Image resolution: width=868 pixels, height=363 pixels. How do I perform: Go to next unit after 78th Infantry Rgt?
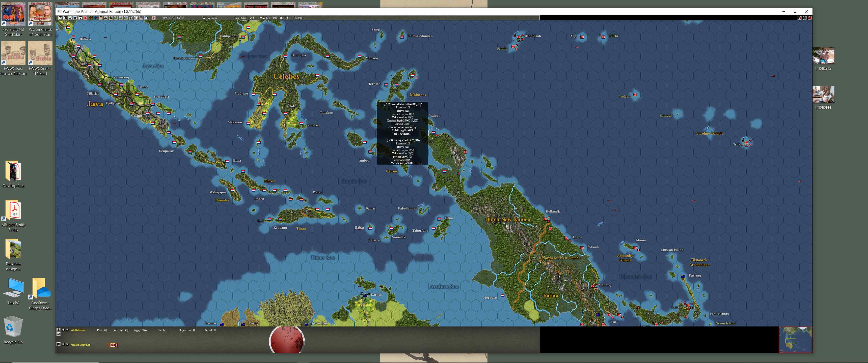67,345
